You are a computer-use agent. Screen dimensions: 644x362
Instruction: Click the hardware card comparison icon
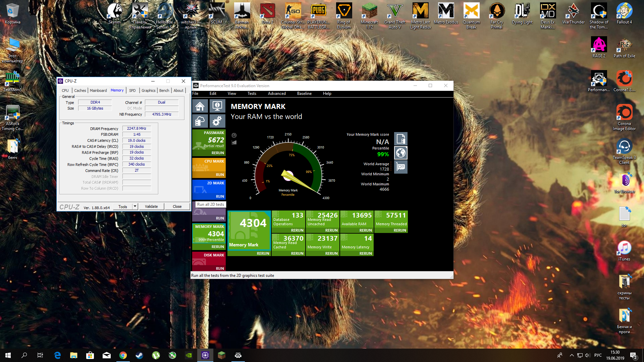pyautogui.click(x=401, y=167)
